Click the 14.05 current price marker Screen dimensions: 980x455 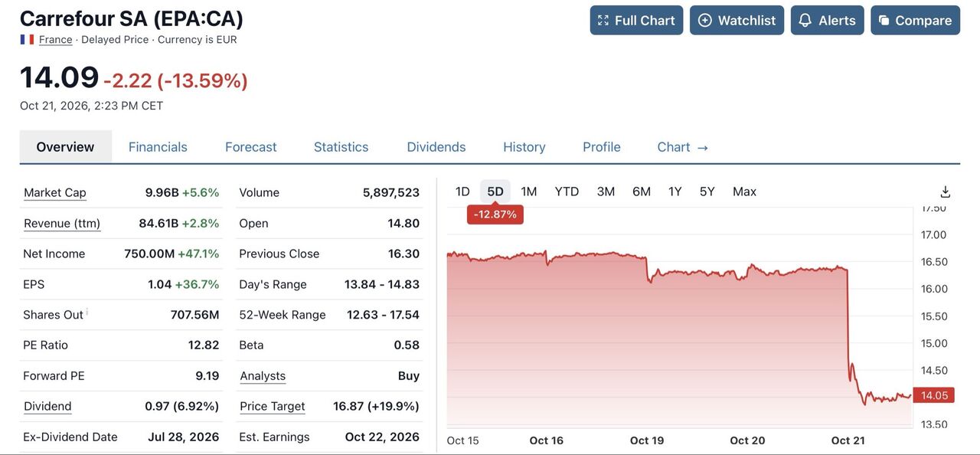coord(934,395)
